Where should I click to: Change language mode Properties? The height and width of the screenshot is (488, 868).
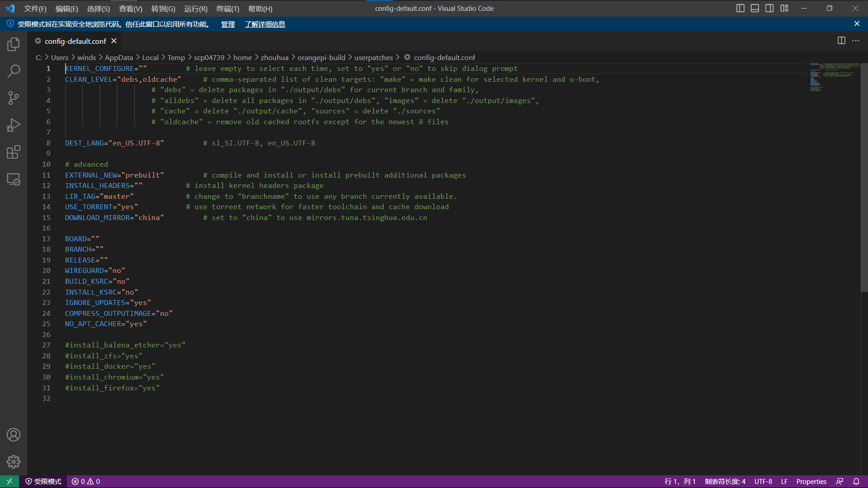pyautogui.click(x=811, y=482)
